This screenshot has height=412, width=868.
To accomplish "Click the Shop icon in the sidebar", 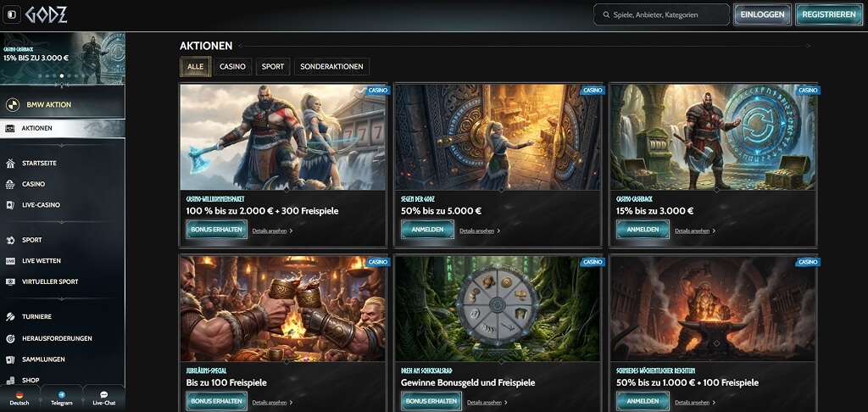I will (x=10, y=381).
